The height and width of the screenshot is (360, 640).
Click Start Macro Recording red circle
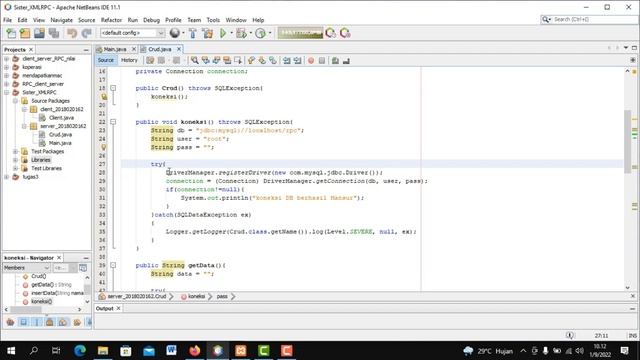pyautogui.click(x=311, y=60)
